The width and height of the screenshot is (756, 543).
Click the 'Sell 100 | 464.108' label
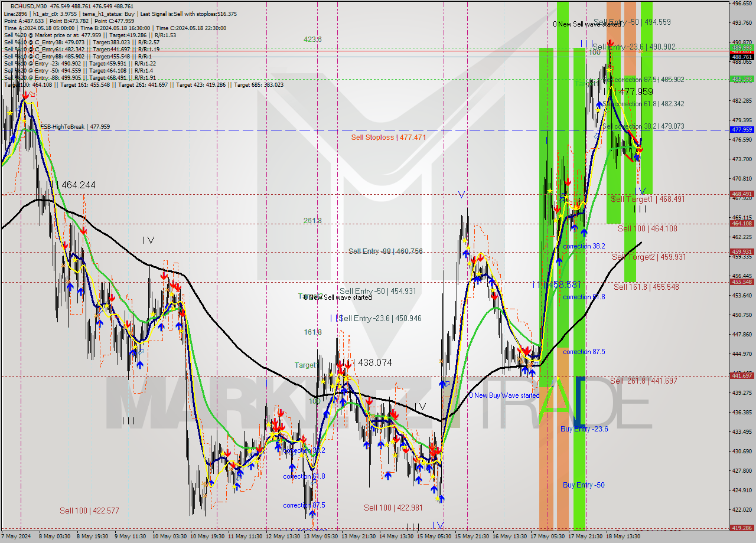[x=647, y=228]
